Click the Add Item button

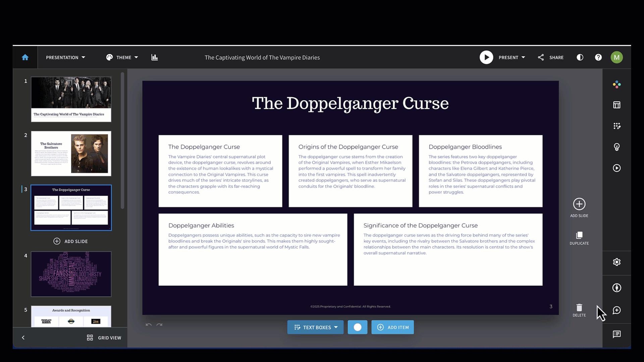(x=392, y=327)
